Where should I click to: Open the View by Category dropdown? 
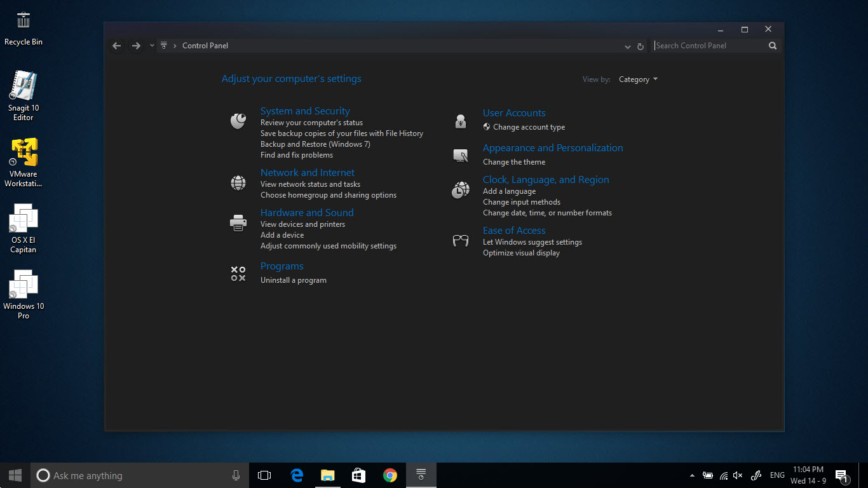[637, 79]
